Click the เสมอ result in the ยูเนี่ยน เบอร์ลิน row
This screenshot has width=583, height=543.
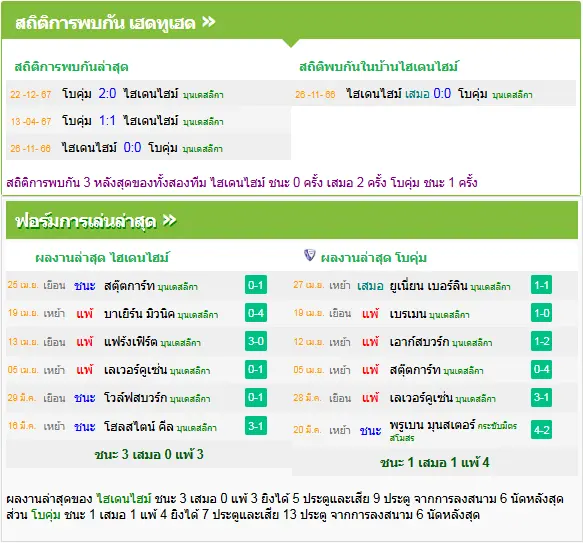click(x=370, y=286)
